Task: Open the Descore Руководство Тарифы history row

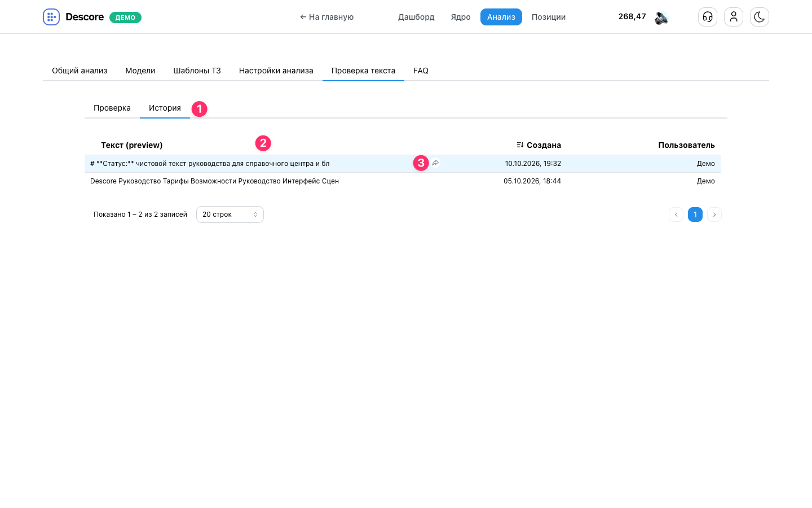Action: point(403,181)
